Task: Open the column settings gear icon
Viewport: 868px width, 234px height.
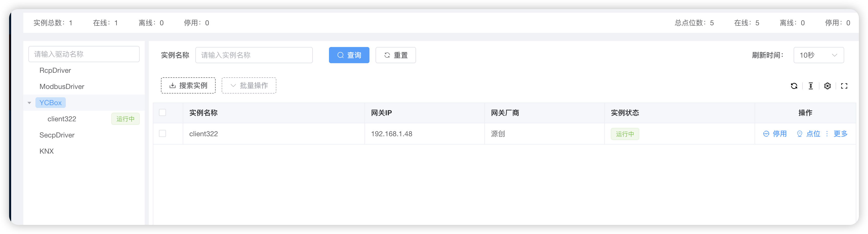Action: [827, 86]
